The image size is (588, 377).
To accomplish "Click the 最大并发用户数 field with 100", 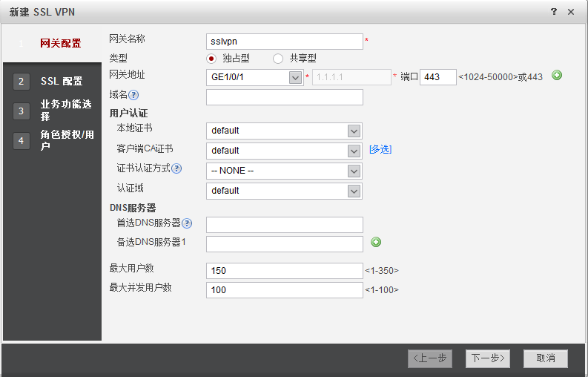I will (284, 290).
